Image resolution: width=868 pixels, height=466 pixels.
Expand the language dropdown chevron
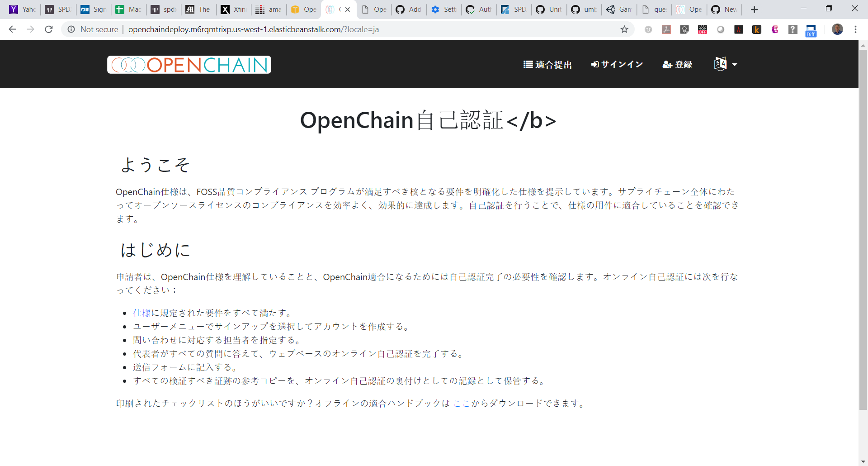coord(734,64)
